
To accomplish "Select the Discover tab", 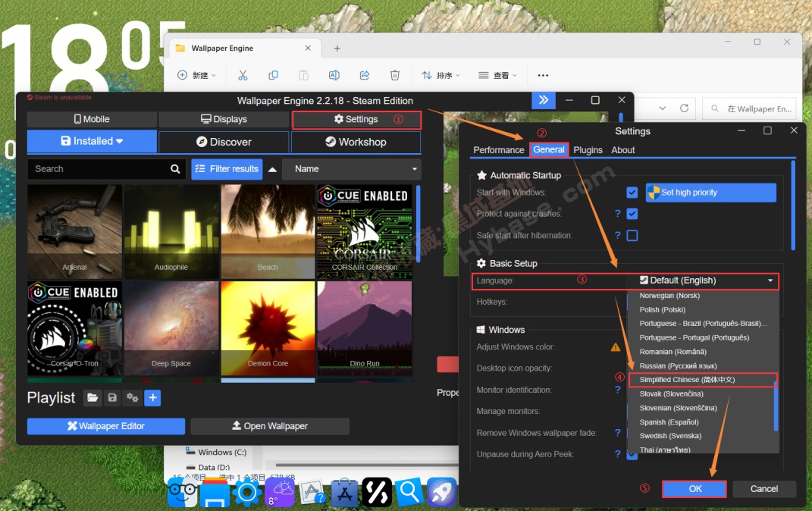I will pos(224,142).
